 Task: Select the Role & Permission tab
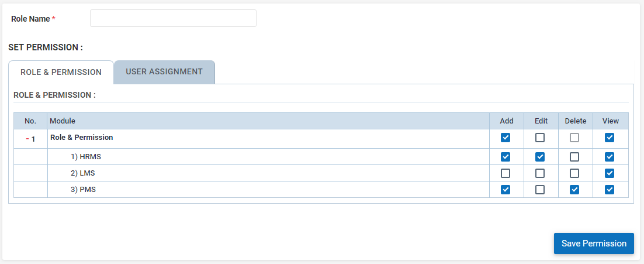pos(61,73)
